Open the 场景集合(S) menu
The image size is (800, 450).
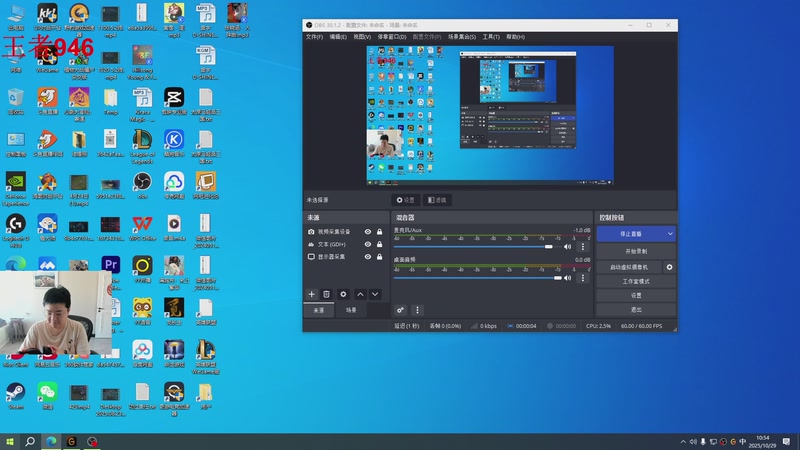tap(462, 37)
